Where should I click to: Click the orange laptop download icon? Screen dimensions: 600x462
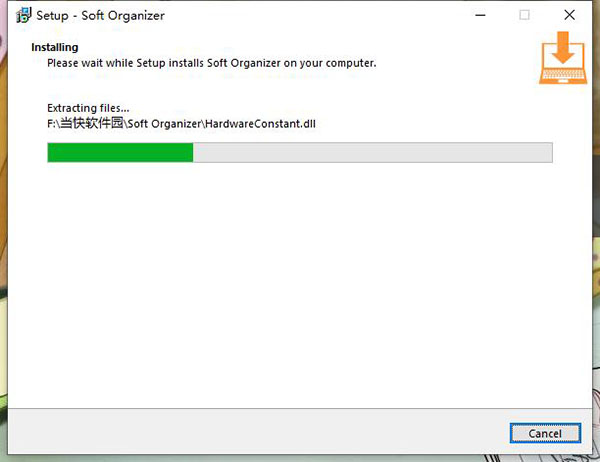pyautogui.click(x=562, y=58)
